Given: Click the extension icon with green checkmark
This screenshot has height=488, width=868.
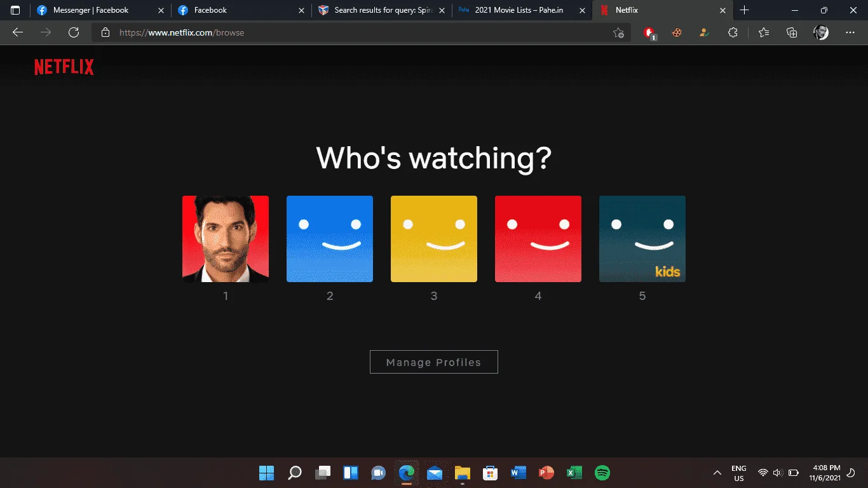Looking at the screenshot, I should [704, 32].
